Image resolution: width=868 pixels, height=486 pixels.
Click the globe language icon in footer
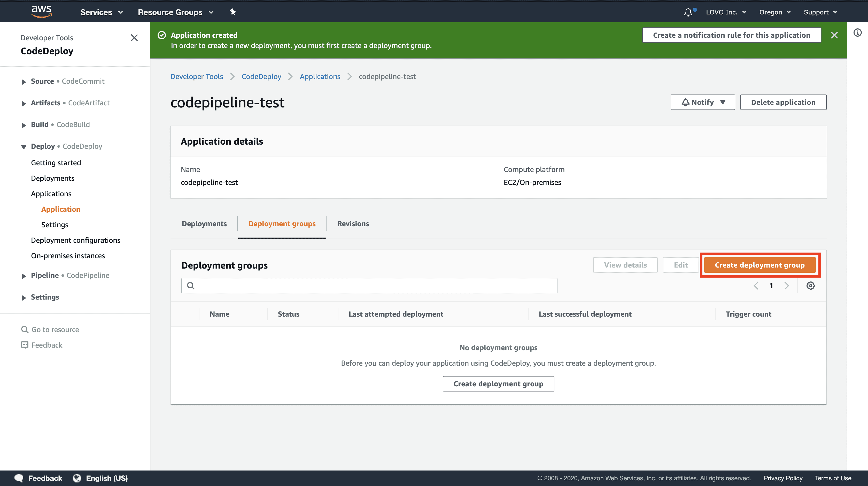click(x=77, y=478)
